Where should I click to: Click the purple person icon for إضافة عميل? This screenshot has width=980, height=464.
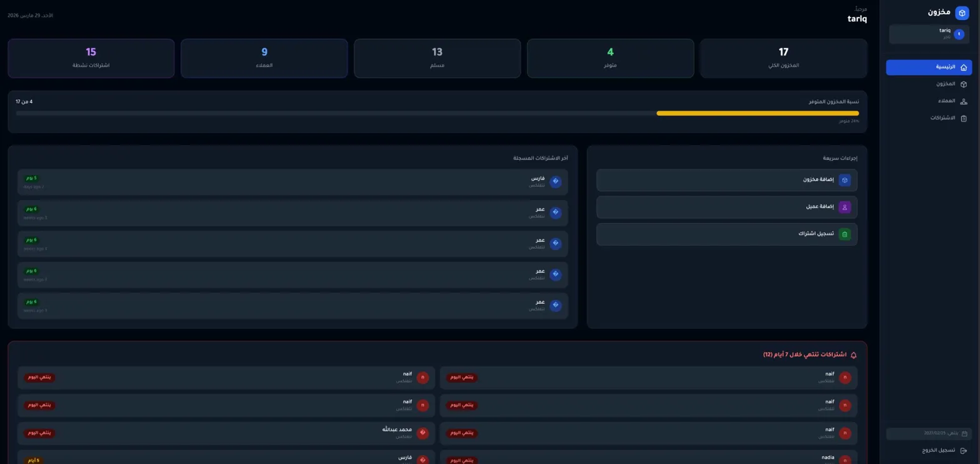coord(845,207)
